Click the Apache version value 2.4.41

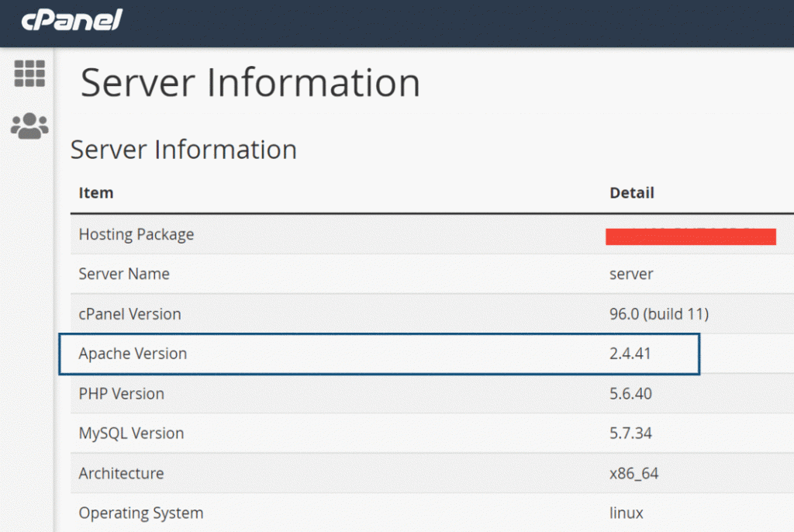coord(630,353)
